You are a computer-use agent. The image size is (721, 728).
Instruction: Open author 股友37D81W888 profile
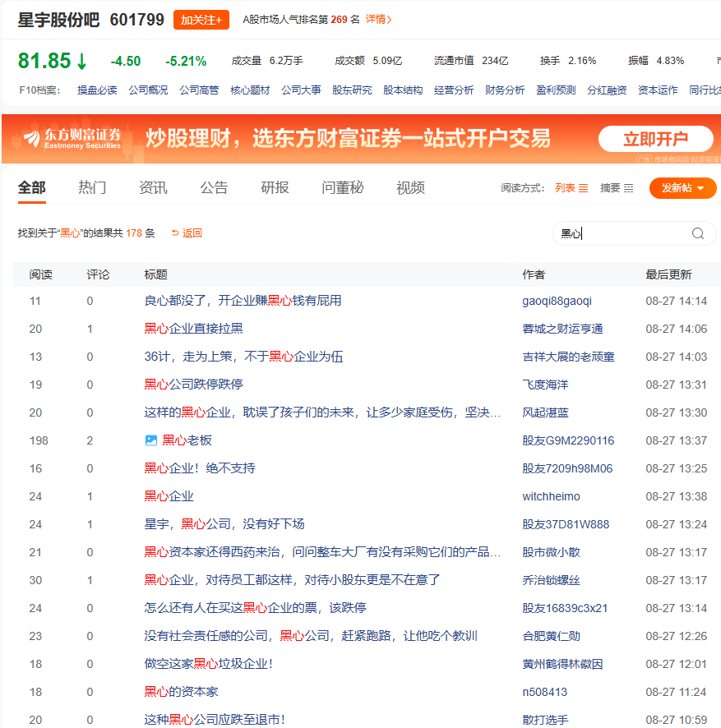(566, 524)
